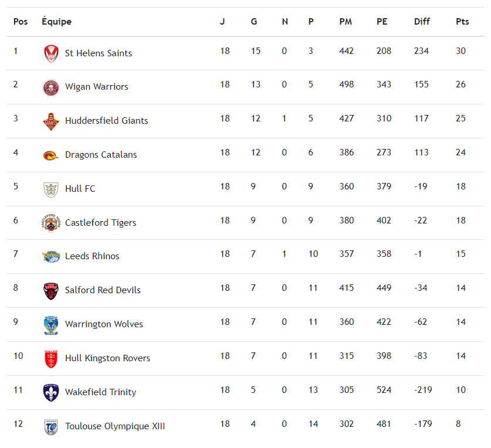491x448 pixels.
Task: Click the Toulouse Olympique XIII logo
Action: [x=51, y=426]
